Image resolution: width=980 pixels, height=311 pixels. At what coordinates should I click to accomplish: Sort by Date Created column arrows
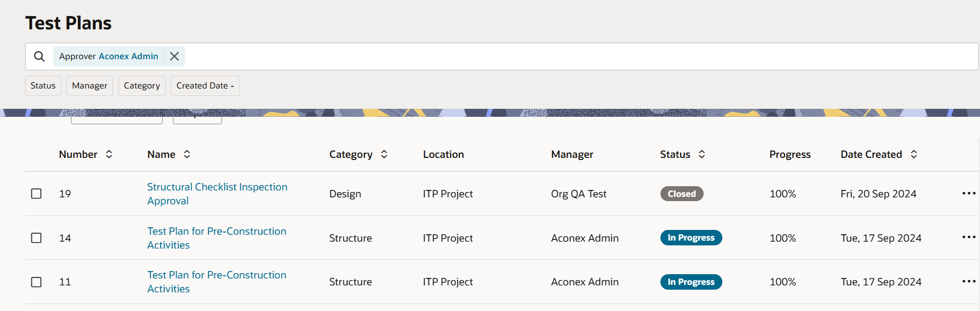click(914, 154)
